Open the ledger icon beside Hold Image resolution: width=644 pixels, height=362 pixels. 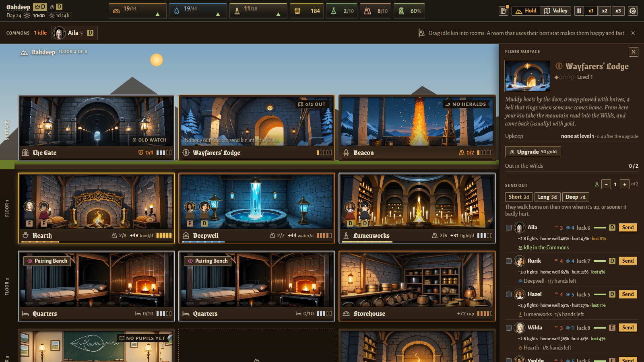[504, 11]
